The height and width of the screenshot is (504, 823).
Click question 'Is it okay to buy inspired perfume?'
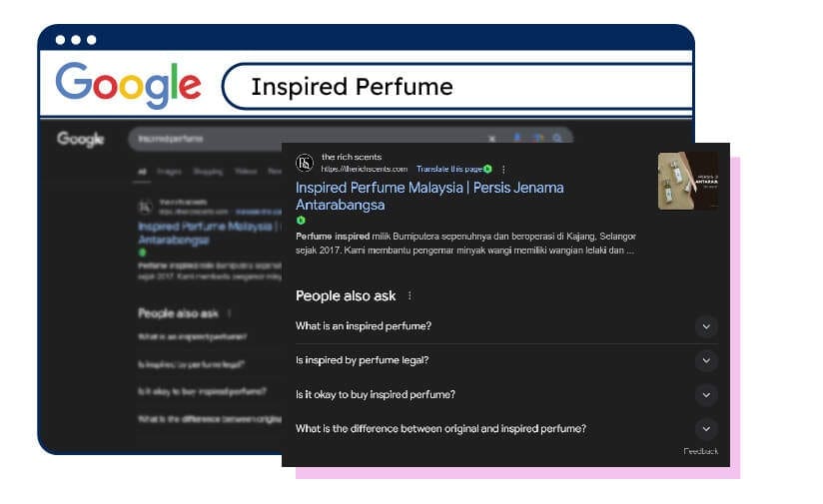tap(376, 394)
